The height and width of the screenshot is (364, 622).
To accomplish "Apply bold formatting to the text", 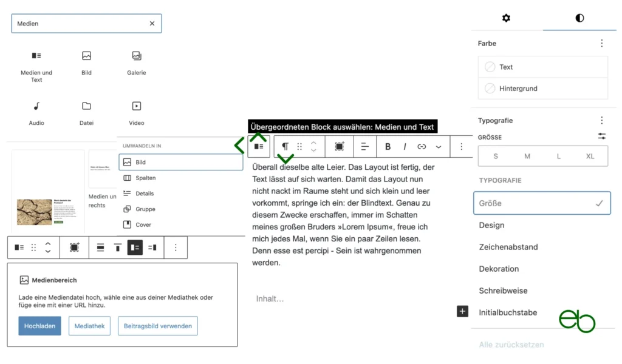I will click(388, 146).
